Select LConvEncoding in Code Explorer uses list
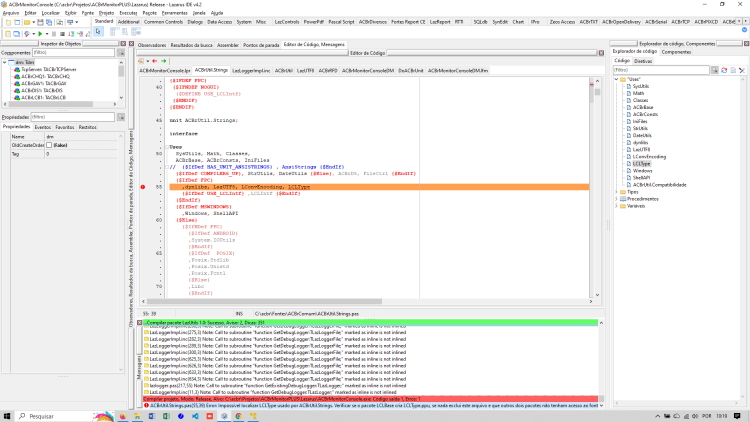The height and width of the screenshot is (422, 750). pos(649,157)
